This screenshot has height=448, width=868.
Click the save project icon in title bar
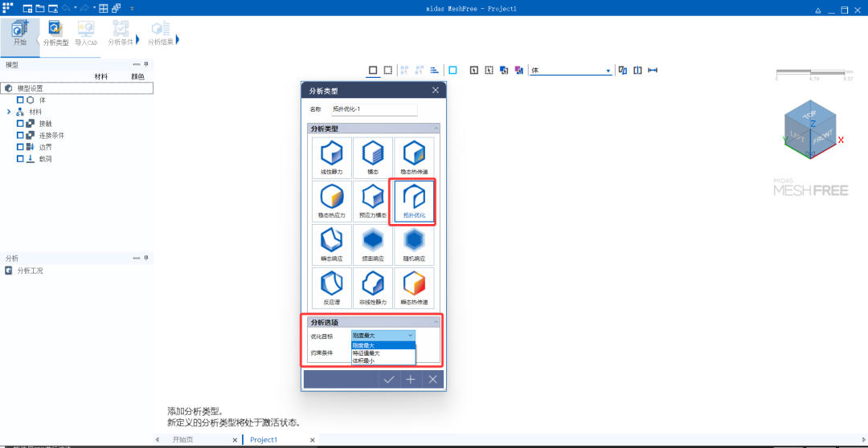point(52,8)
